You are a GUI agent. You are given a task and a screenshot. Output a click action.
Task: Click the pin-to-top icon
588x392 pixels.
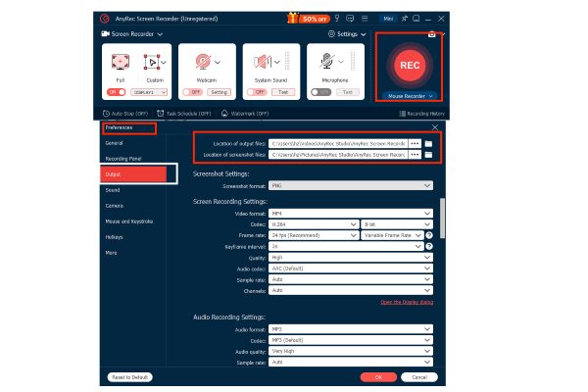[x=404, y=18]
